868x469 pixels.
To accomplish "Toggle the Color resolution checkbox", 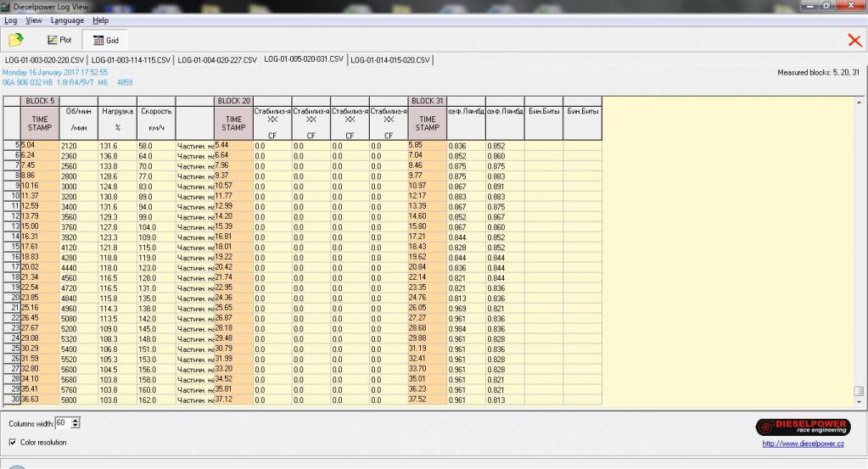I will [x=13, y=442].
